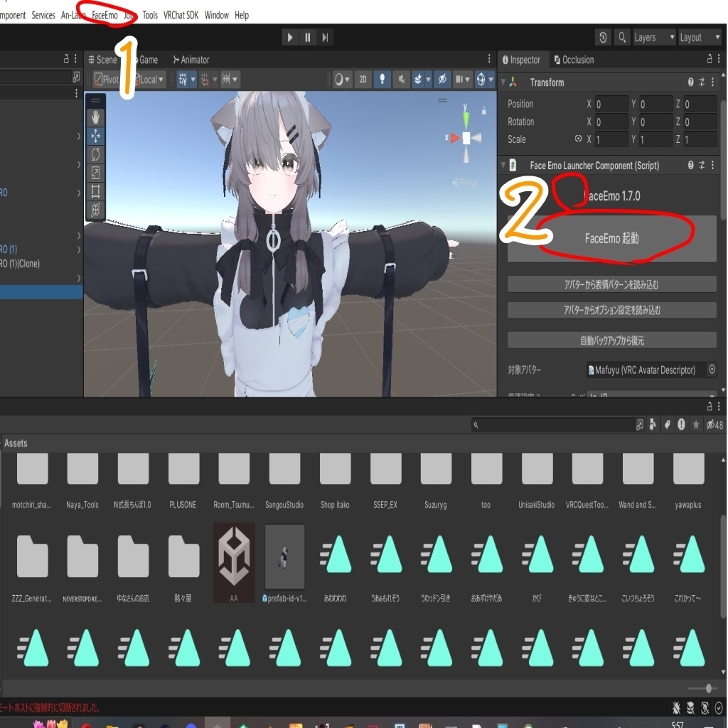Select the Move tool in Scene toolbar
The width and height of the screenshot is (728, 728).
pos(95,136)
